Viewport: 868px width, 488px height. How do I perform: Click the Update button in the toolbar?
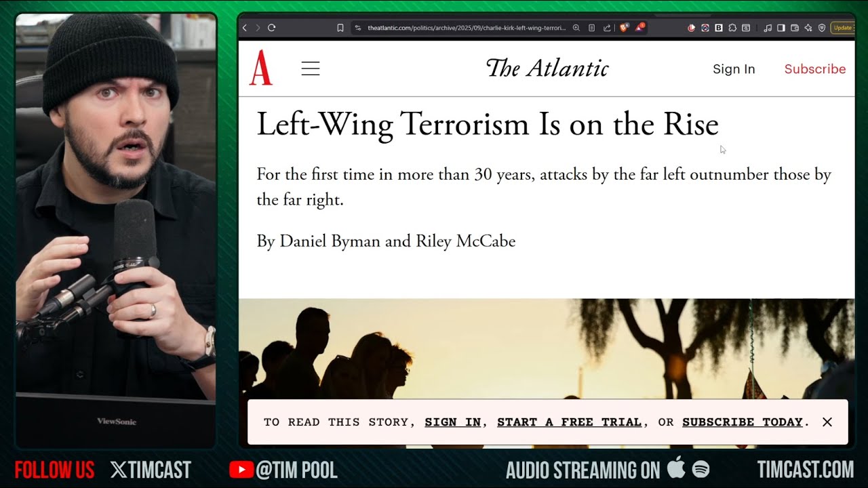[843, 28]
